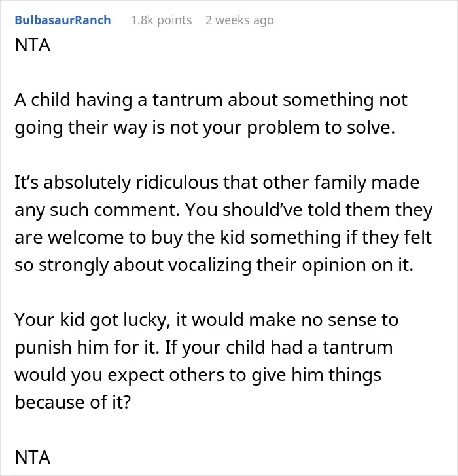Click the line starting 'Your kid got lucky'
458x476 pixels.
(x=207, y=320)
